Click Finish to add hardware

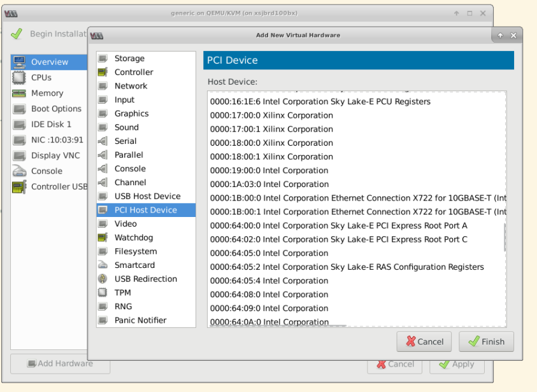pyautogui.click(x=486, y=342)
